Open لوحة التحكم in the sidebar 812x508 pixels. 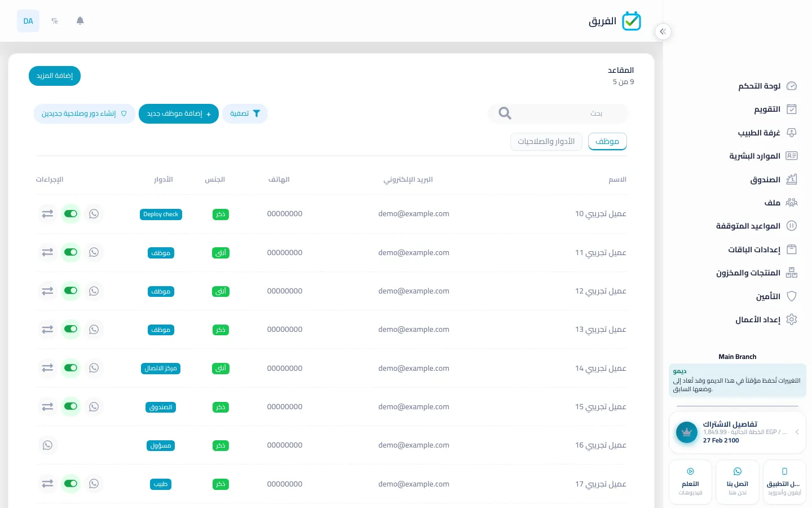pos(767,86)
